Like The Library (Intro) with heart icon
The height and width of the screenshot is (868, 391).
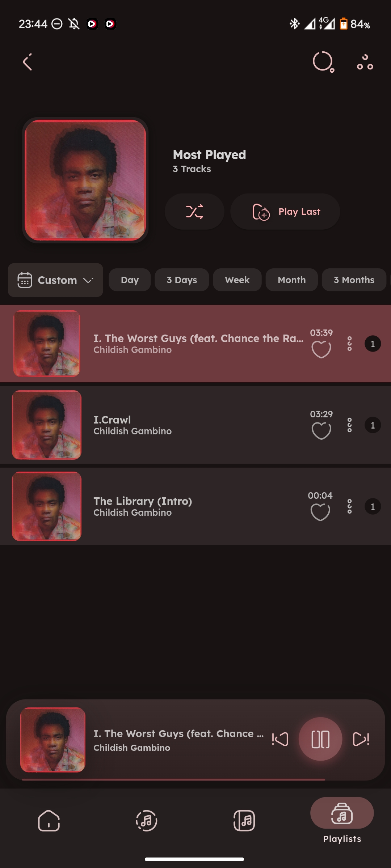[320, 512]
